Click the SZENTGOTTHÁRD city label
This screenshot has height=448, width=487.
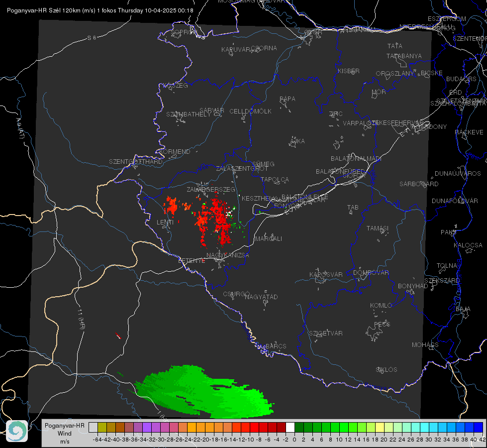(136, 162)
